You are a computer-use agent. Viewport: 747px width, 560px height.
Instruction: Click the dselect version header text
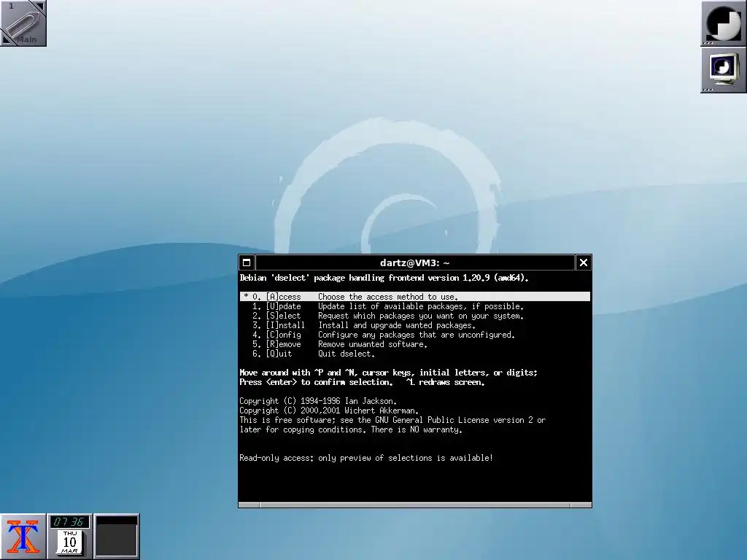point(384,278)
